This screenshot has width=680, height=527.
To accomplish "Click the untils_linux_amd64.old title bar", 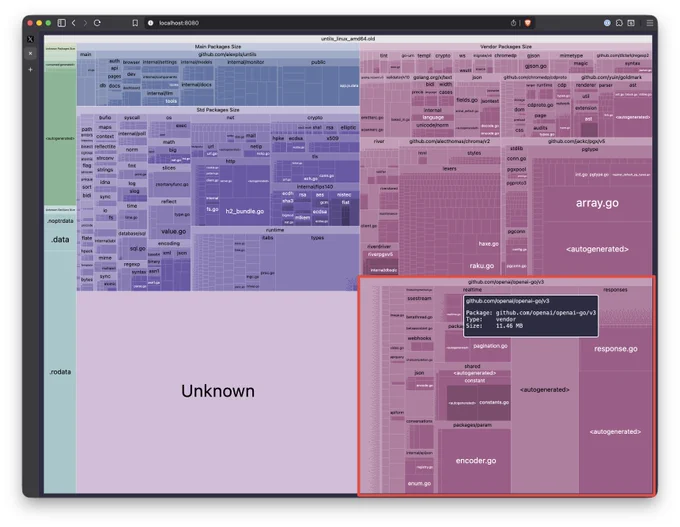I will pyautogui.click(x=348, y=39).
